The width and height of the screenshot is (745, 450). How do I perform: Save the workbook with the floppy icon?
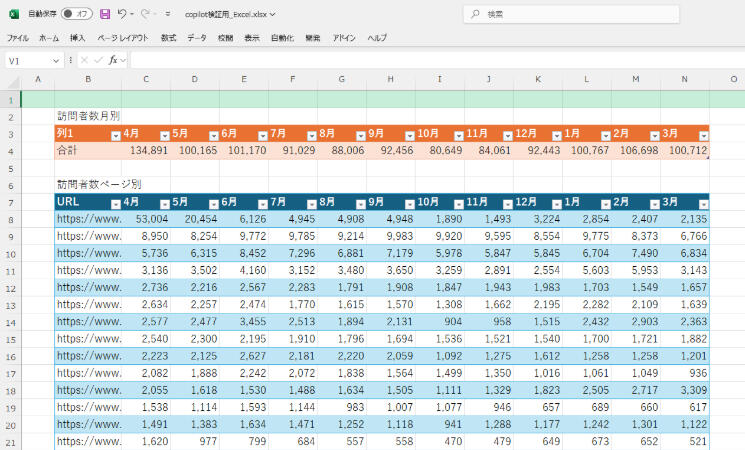105,14
